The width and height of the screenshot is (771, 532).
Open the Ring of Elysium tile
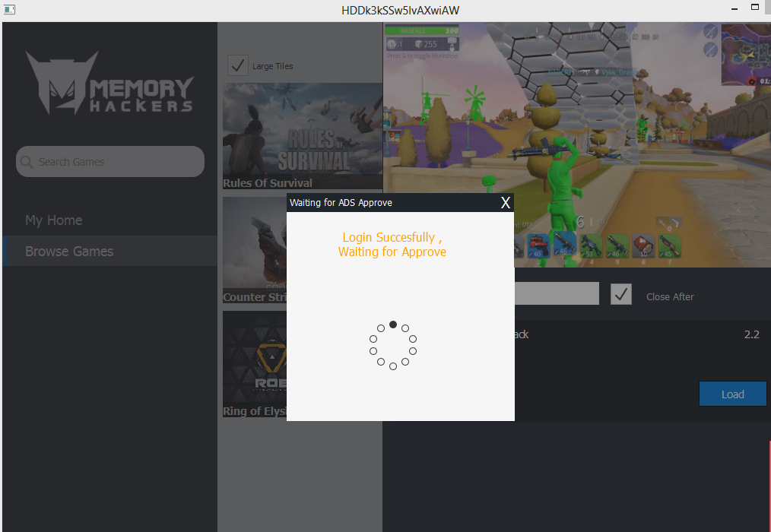[255, 364]
